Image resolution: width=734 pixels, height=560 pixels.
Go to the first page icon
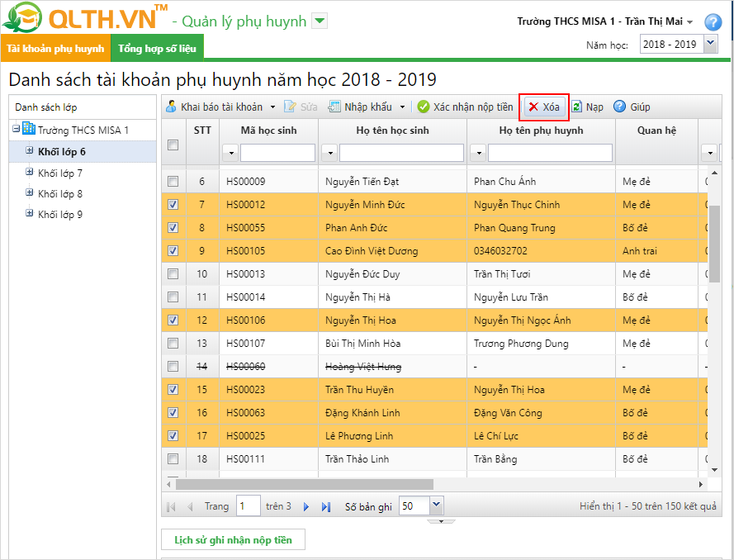click(171, 506)
